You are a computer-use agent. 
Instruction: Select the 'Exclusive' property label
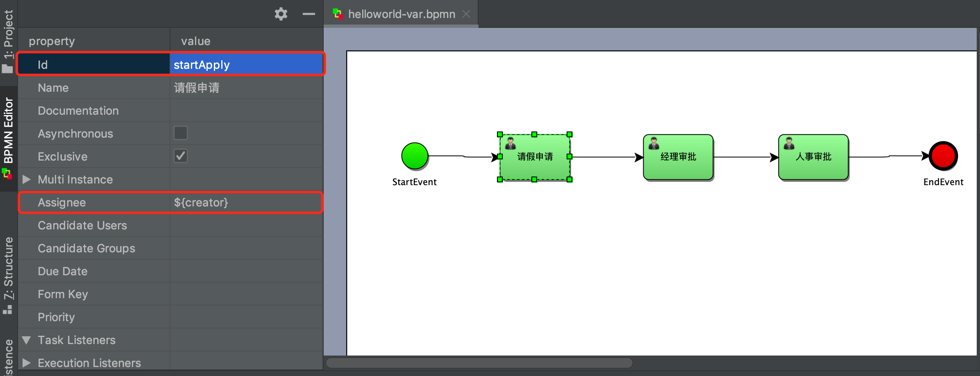pos(63,156)
